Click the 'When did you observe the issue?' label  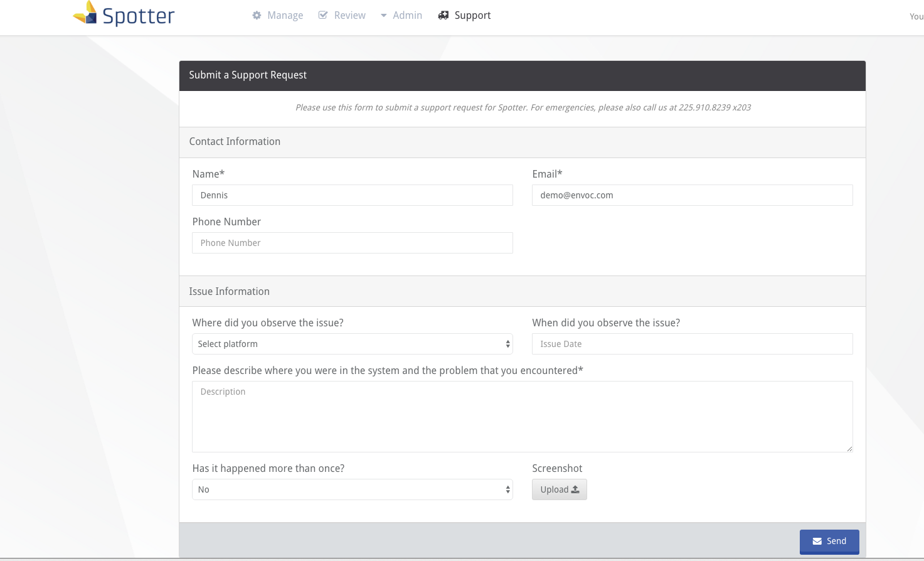(606, 323)
